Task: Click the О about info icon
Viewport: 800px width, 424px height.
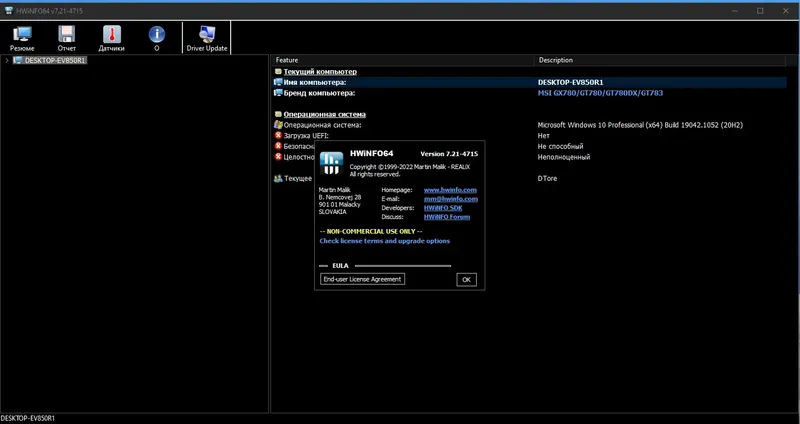Action: coord(157,38)
